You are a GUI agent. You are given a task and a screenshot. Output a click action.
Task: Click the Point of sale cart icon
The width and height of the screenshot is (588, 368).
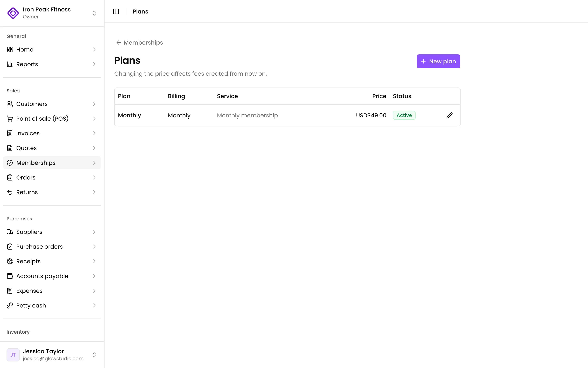[x=10, y=119]
